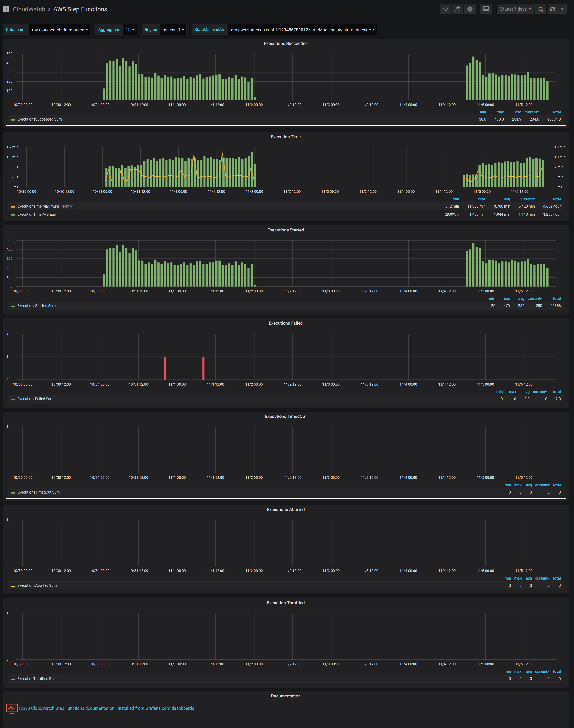Cycle view mode with the monitor icon
Screen dimensions: 574x728
[x=486, y=9]
